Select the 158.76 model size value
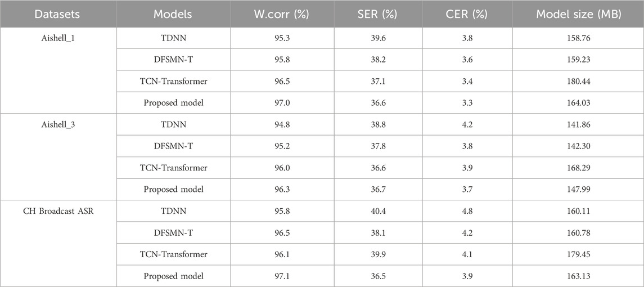Image resolution: width=644 pixels, height=287 pixels. [x=578, y=38]
